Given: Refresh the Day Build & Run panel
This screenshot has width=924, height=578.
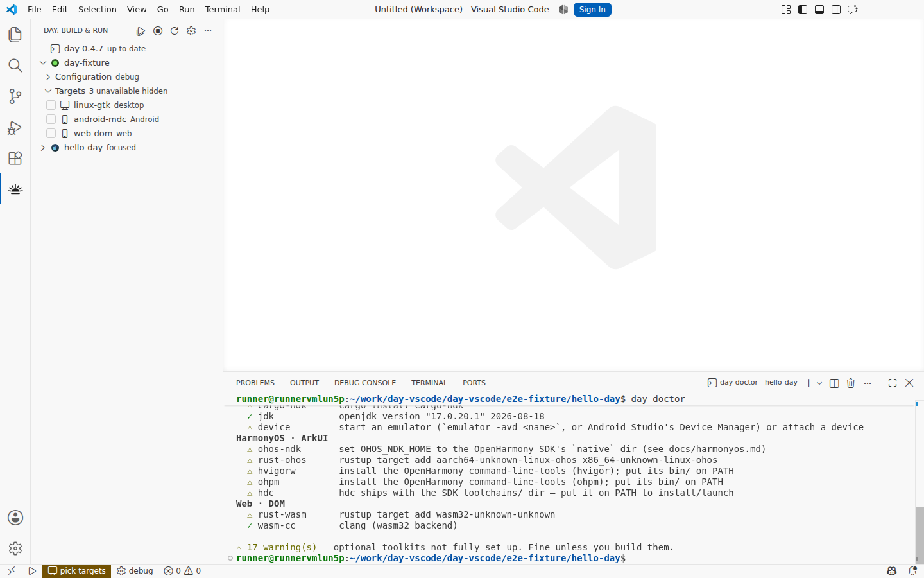Looking at the screenshot, I should coord(175,31).
